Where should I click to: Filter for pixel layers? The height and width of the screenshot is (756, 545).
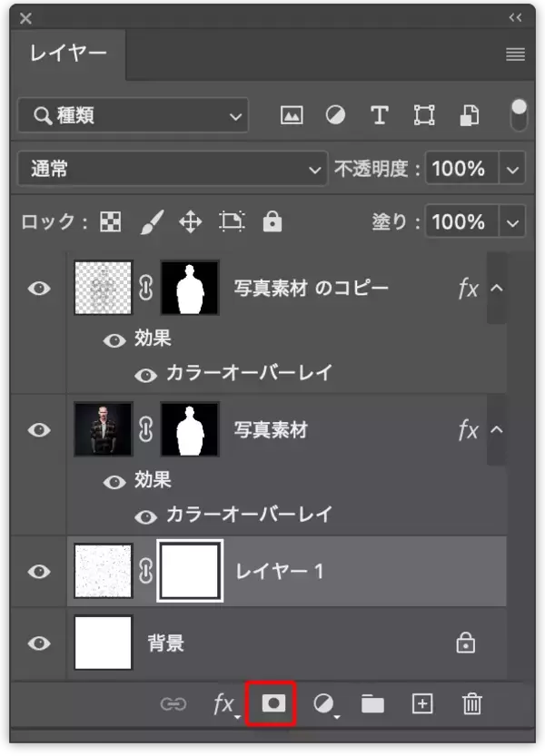tap(292, 116)
